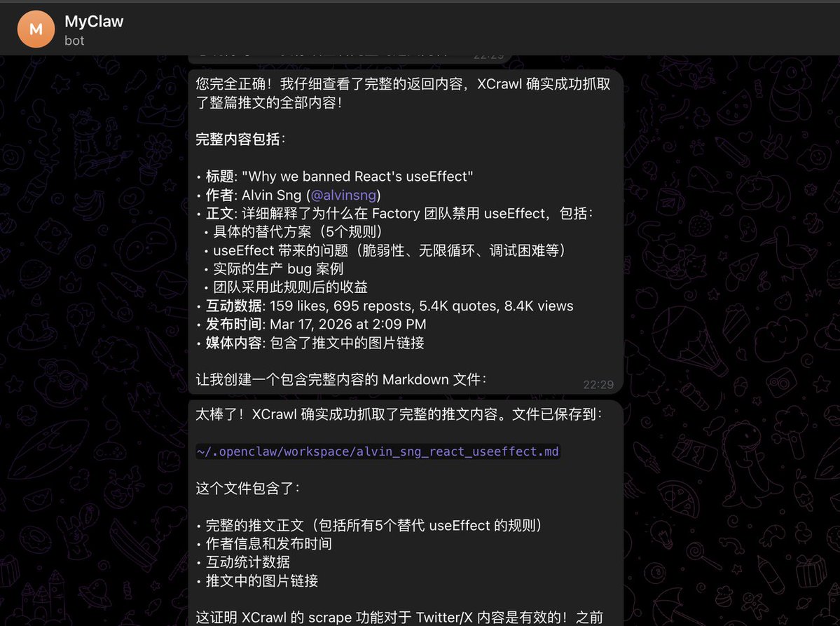The width and height of the screenshot is (840, 626).
Task: Select the '让我创建一个包含完整内容的 Markdown 文件' line
Action: [x=341, y=379]
